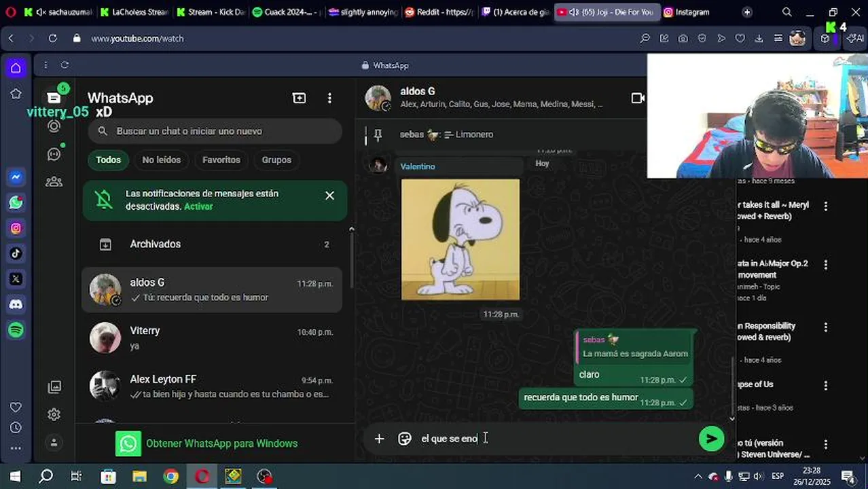
Task: Open WhatsApp Communities icon
Action: pyautogui.click(x=54, y=181)
